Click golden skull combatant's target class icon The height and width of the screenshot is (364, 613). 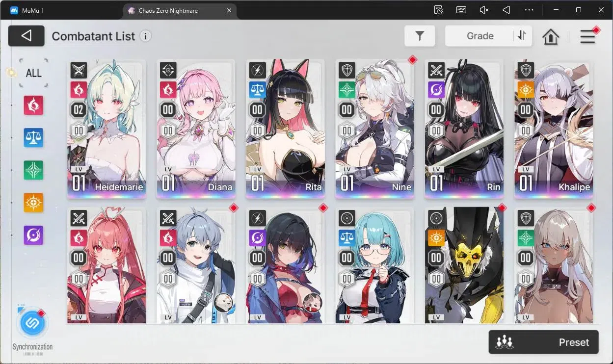pos(436,219)
